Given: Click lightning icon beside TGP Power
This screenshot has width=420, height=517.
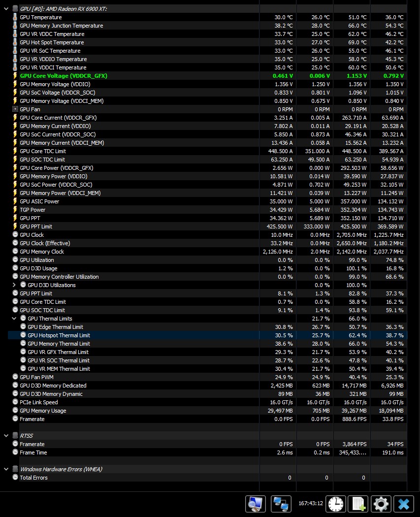Looking at the screenshot, I should pyautogui.click(x=15, y=210).
